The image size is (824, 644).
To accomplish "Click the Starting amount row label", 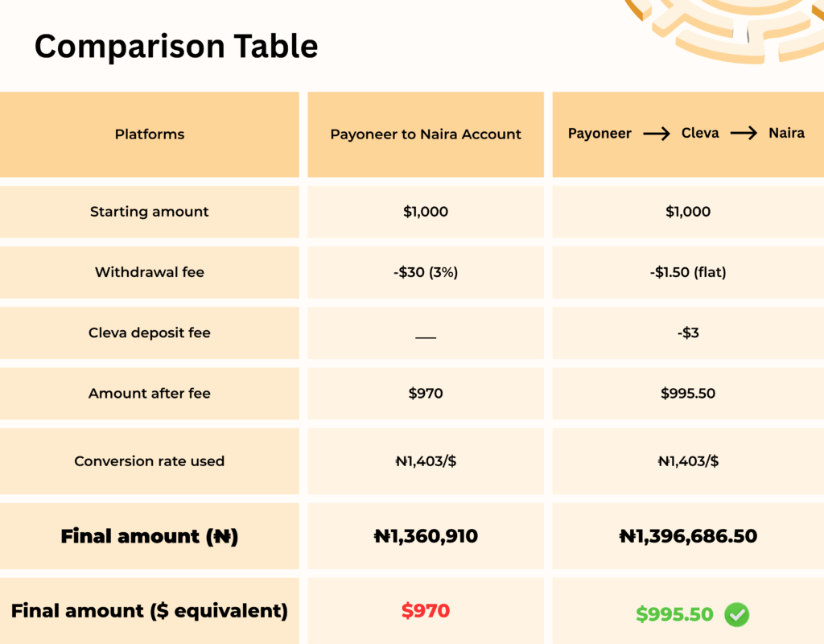I will coord(150,212).
